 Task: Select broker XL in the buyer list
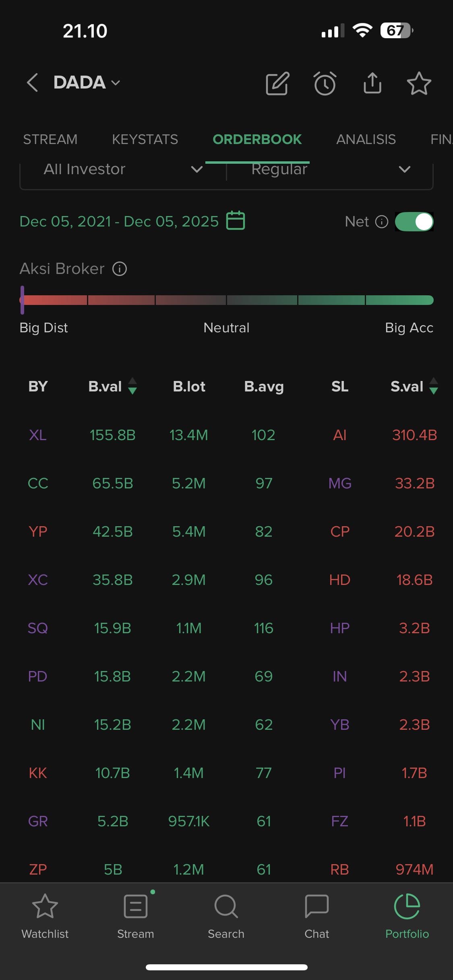38,435
